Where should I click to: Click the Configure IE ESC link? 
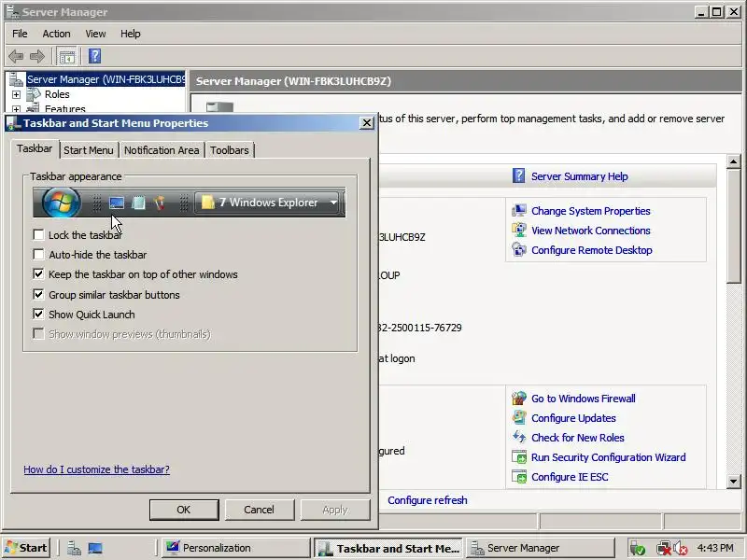click(x=570, y=477)
